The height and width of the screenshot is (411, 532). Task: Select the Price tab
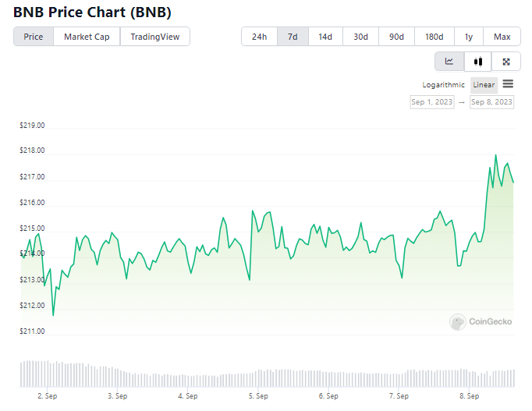coord(34,37)
